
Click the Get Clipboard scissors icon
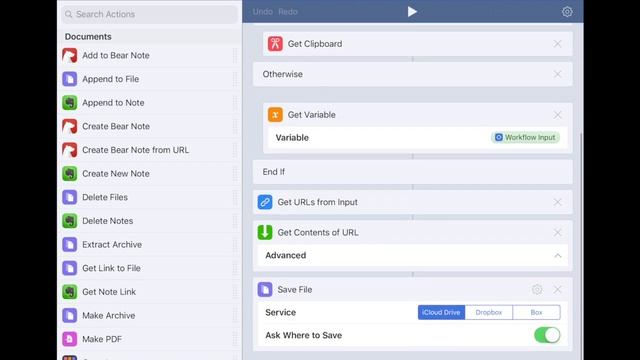275,44
